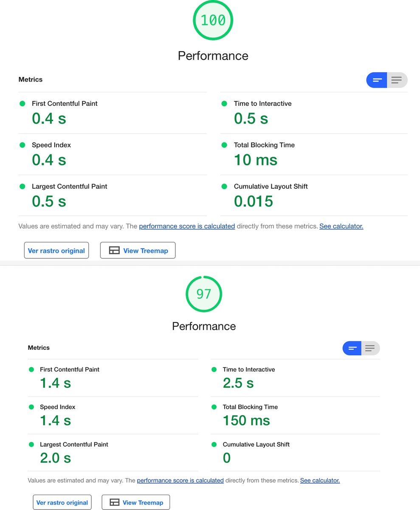Click Speed Index value 0.4 s
This screenshot has width=420, height=510.
click(x=49, y=160)
